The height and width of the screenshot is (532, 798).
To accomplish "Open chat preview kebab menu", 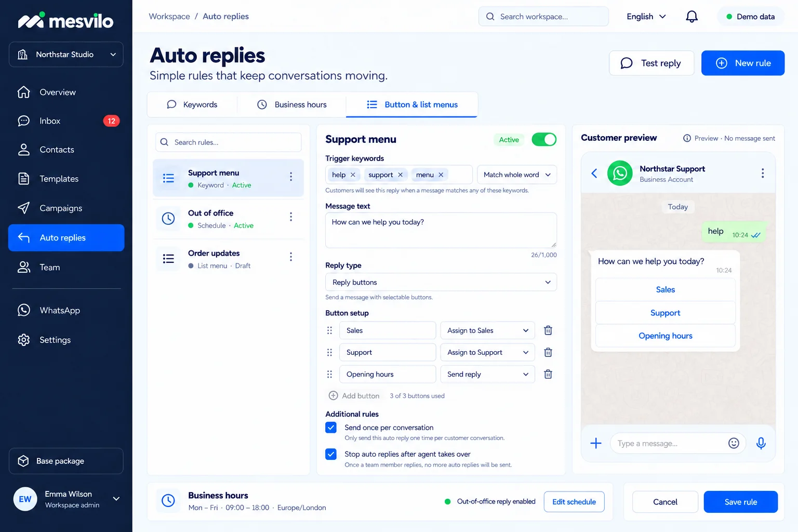I will 762,173.
